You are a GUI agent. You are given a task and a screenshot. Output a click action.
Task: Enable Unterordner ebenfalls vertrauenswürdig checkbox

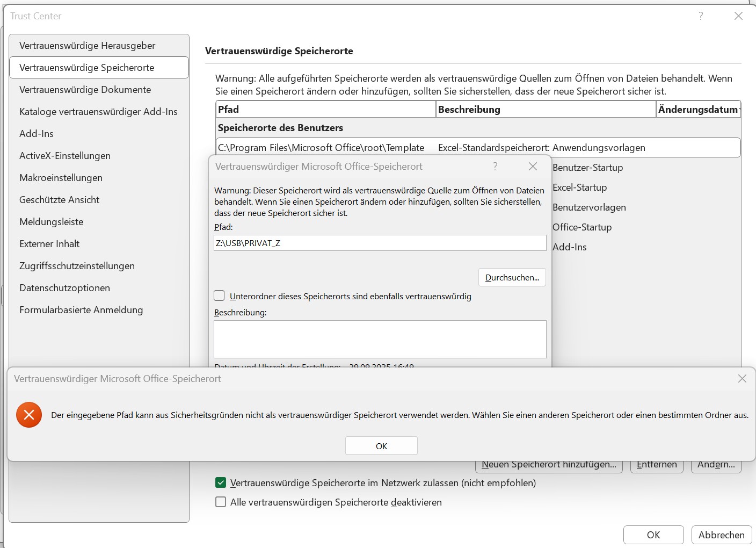[219, 295]
